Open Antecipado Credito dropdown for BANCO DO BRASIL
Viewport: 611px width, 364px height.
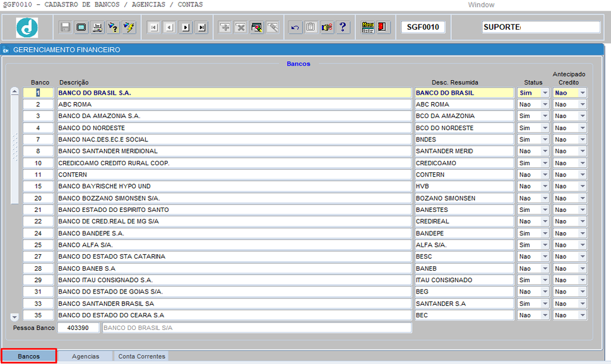tap(582, 93)
